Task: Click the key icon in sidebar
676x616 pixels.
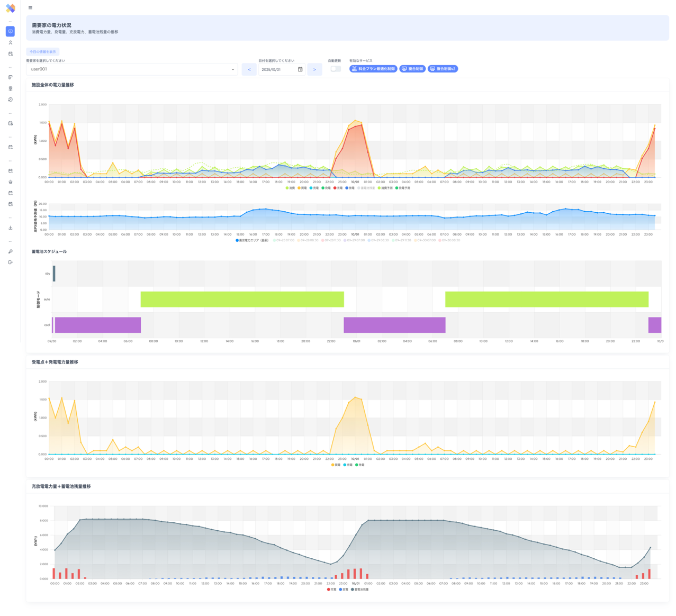Action: (x=10, y=251)
